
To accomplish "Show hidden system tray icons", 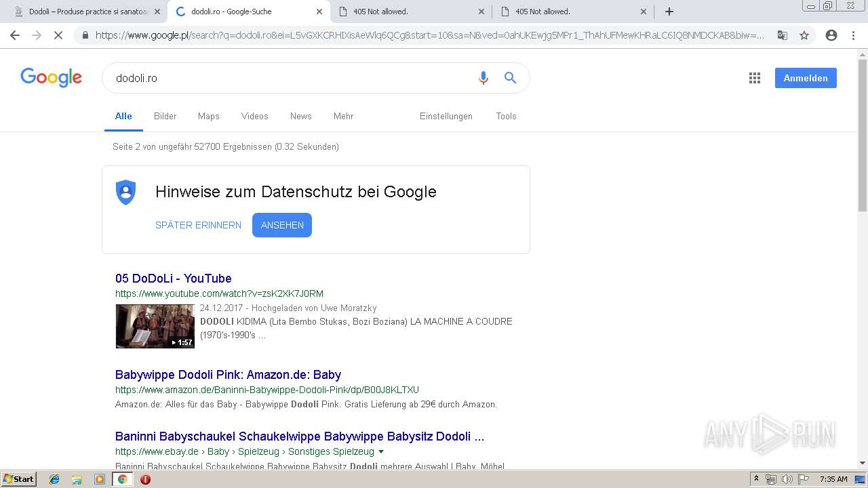I will pyautogui.click(x=756, y=479).
